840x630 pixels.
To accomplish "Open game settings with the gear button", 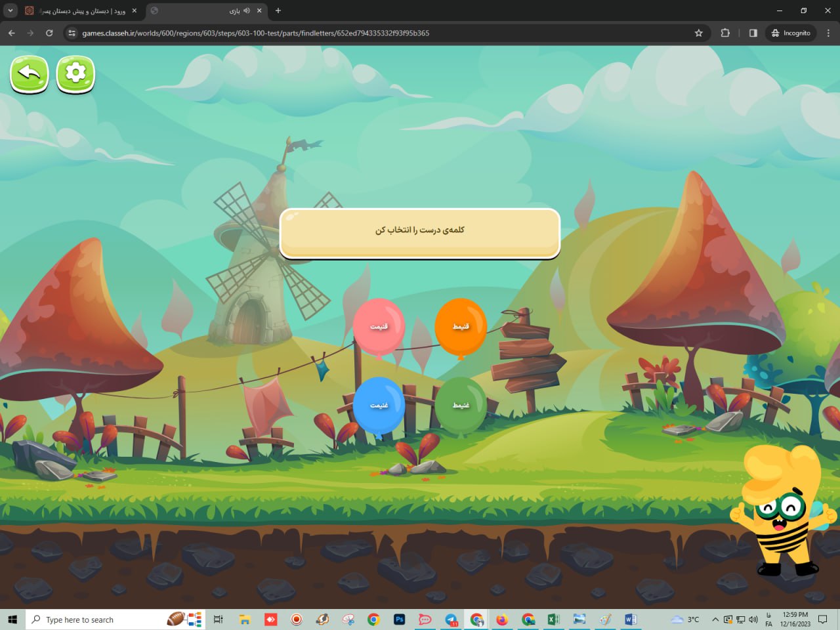I will click(75, 73).
